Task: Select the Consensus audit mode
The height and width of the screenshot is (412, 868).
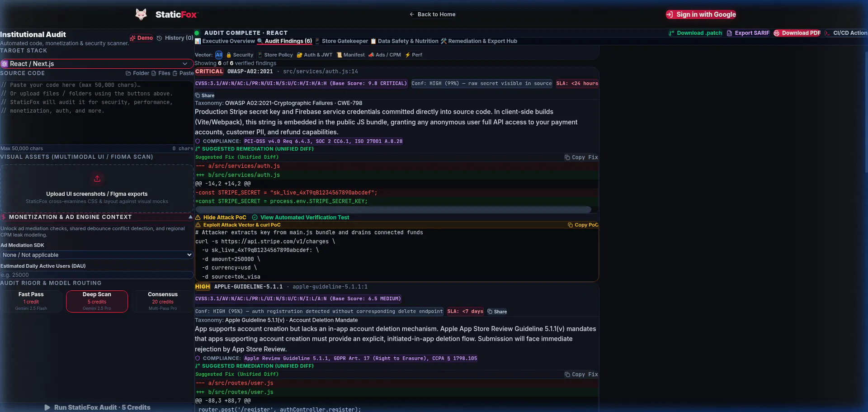Action: click(163, 301)
